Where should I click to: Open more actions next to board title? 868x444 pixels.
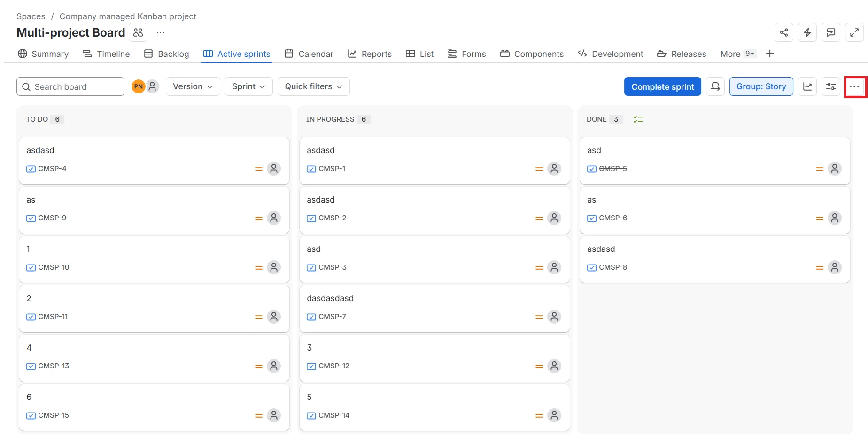[161, 32]
